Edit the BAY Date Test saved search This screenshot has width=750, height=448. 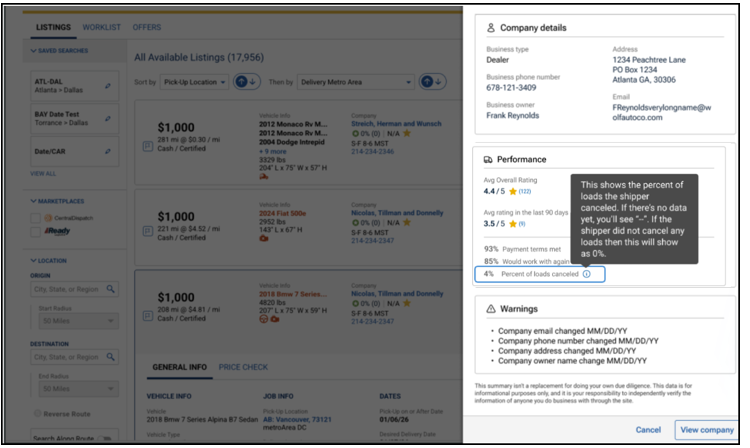pyautogui.click(x=108, y=119)
